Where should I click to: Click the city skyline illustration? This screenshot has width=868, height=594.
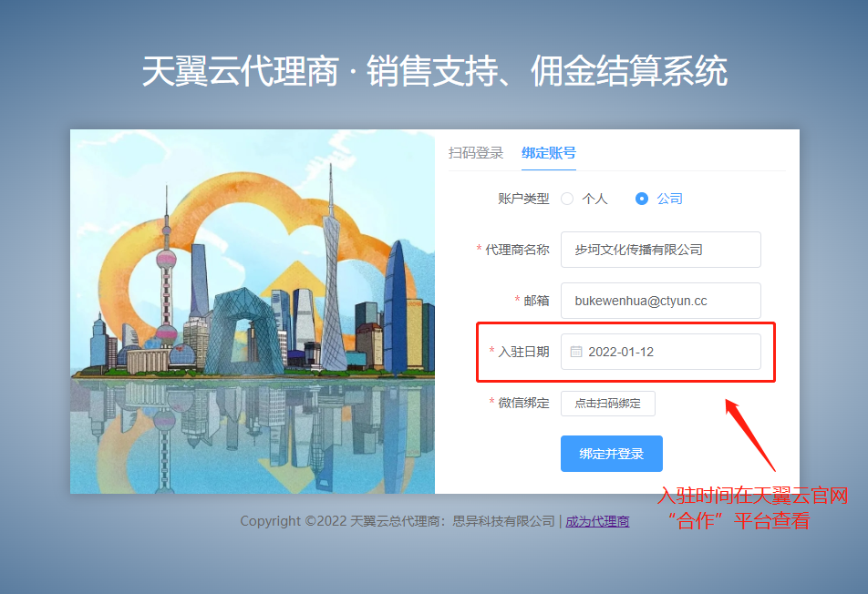(x=253, y=312)
